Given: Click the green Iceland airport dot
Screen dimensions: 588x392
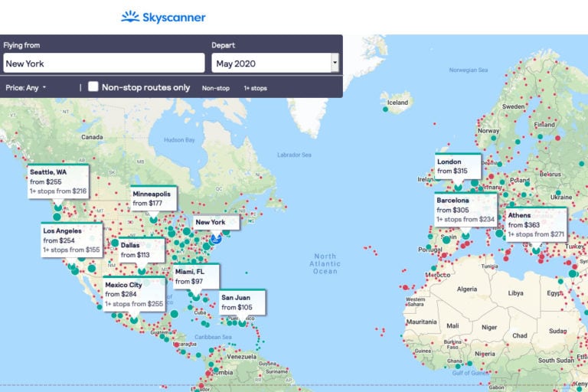Looking at the screenshot, I should (386, 109).
